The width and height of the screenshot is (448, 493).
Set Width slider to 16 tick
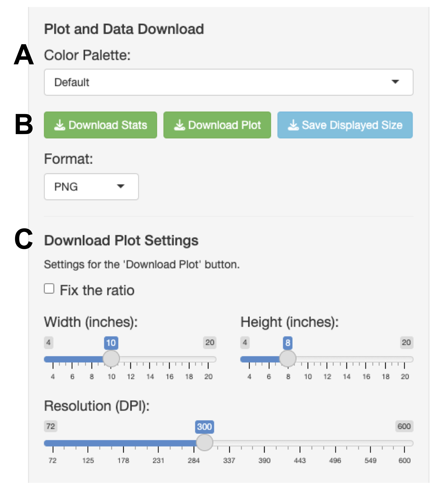pos(169,359)
